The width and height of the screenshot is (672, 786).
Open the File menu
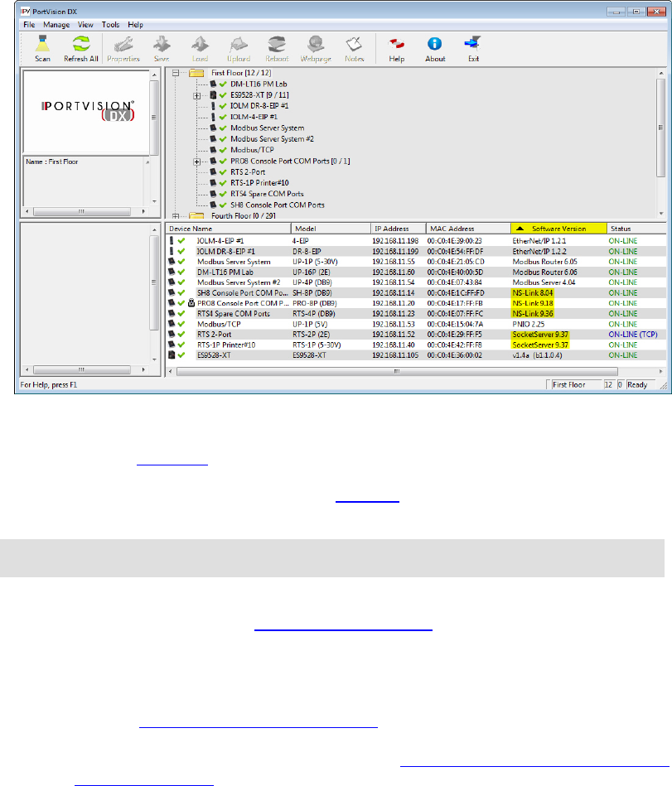pyautogui.click(x=29, y=25)
